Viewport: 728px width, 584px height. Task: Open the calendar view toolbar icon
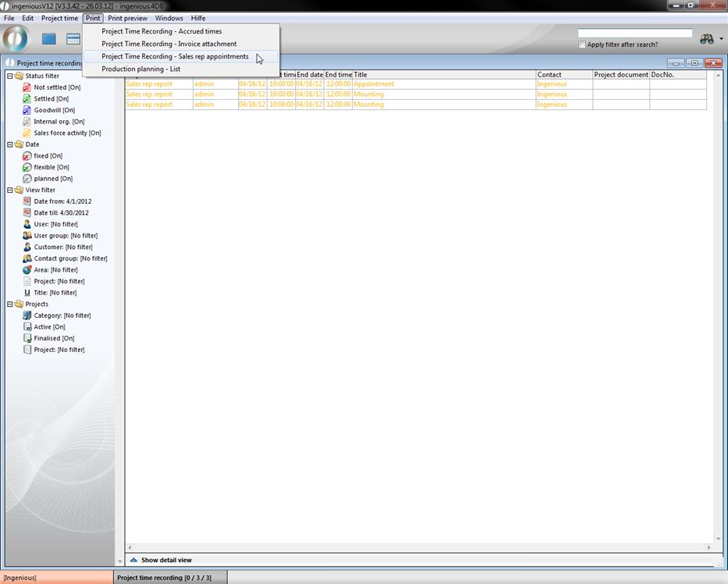pyautogui.click(x=73, y=39)
